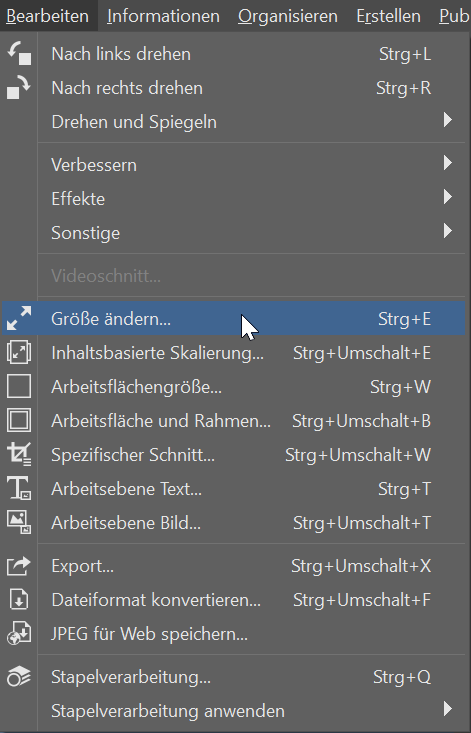Choose Inhaltsbasierte Skalierung entry
471x733 pixels.
pos(234,353)
